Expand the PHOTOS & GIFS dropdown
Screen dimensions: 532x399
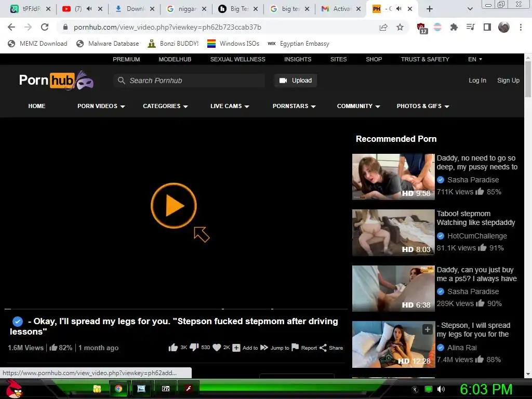[x=423, y=106]
